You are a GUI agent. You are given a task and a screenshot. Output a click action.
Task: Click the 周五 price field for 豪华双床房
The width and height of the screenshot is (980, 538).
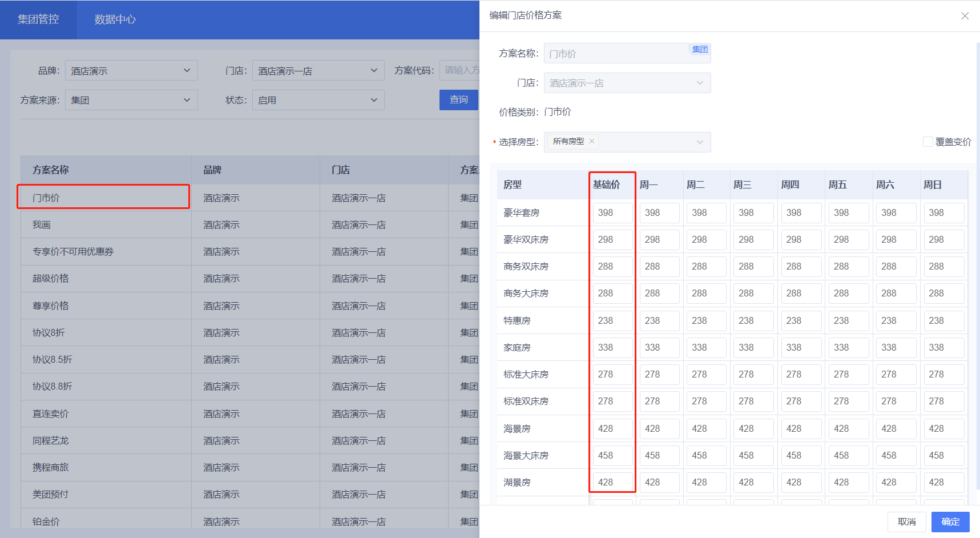coord(849,239)
